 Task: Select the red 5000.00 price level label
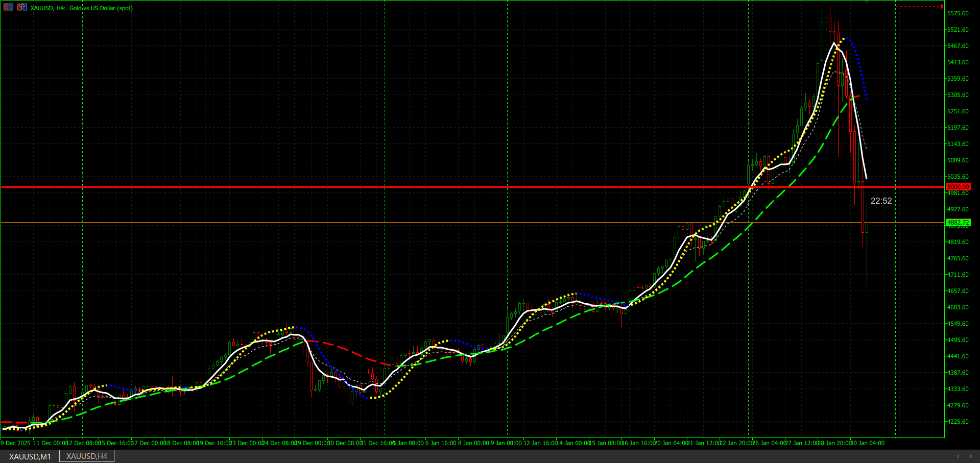958,187
